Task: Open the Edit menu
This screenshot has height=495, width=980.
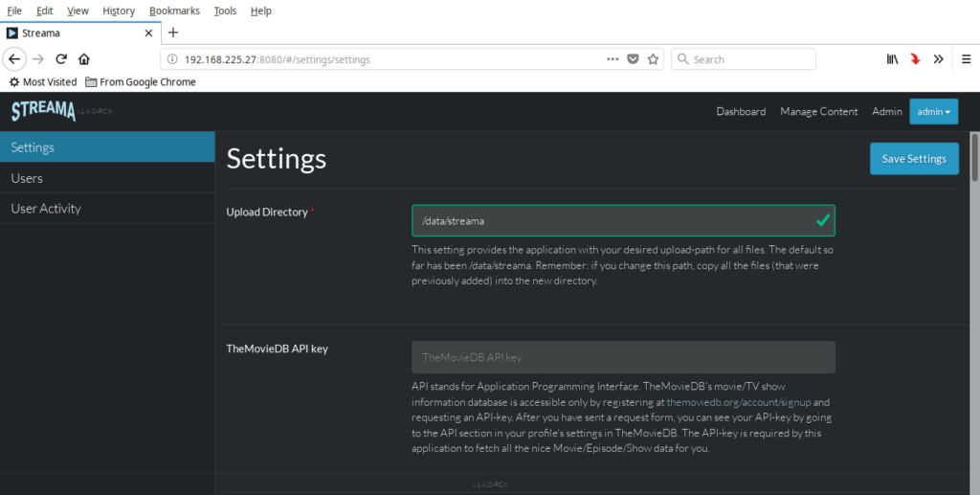Action: pyautogui.click(x=44, y=11)
